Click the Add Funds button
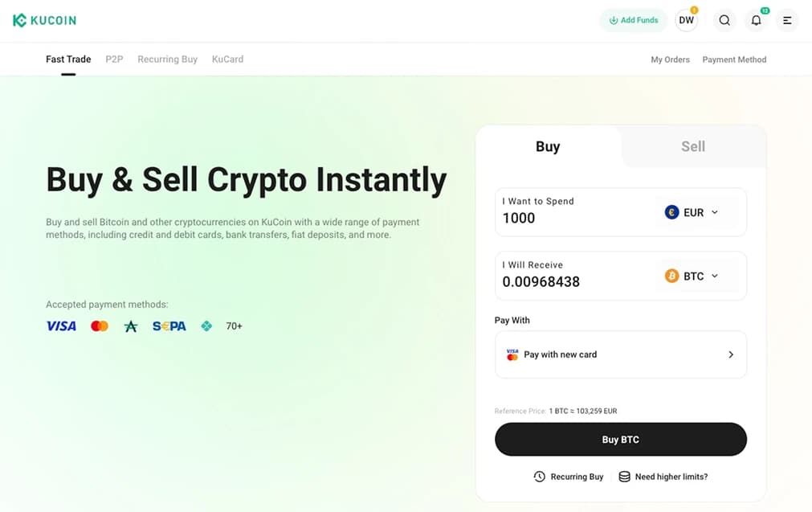The width and height of the screenshot is (812, 512). (x=633, y=19)
